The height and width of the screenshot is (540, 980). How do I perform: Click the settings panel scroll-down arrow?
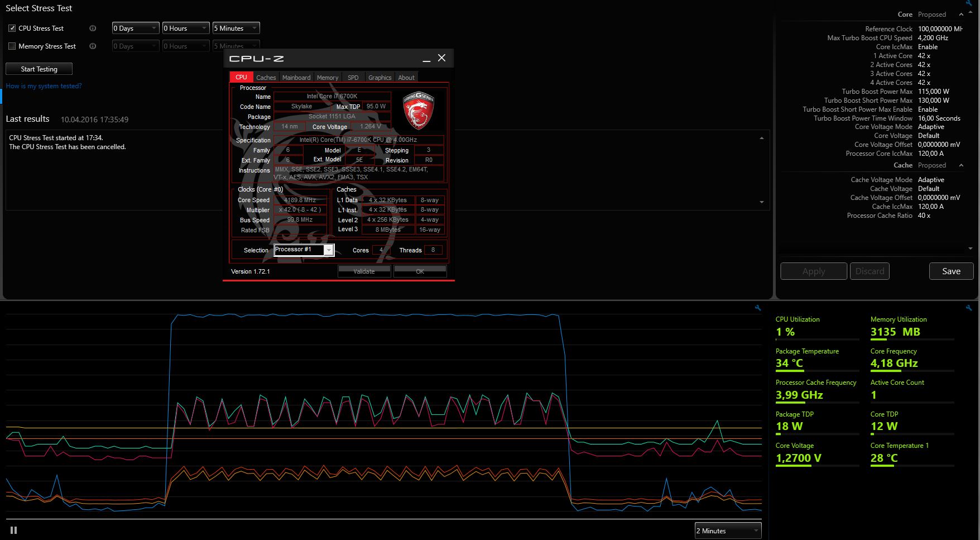click(971, 249)
